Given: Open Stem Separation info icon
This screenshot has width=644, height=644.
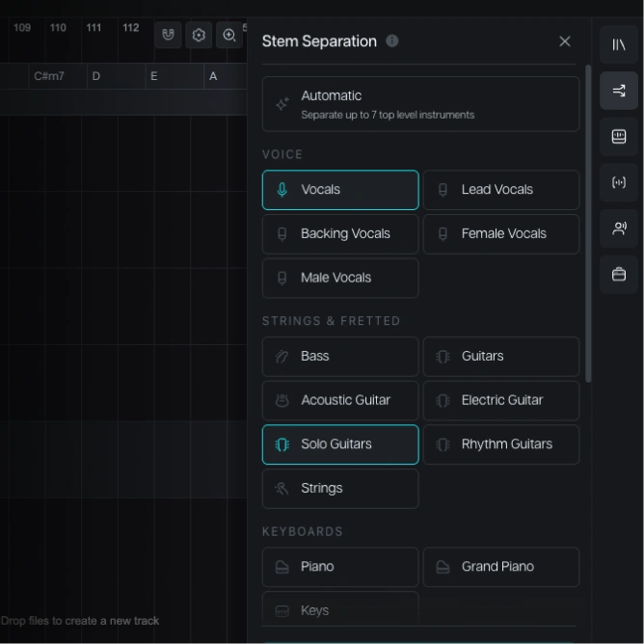Looking at the screenshot, I should 391,41.
